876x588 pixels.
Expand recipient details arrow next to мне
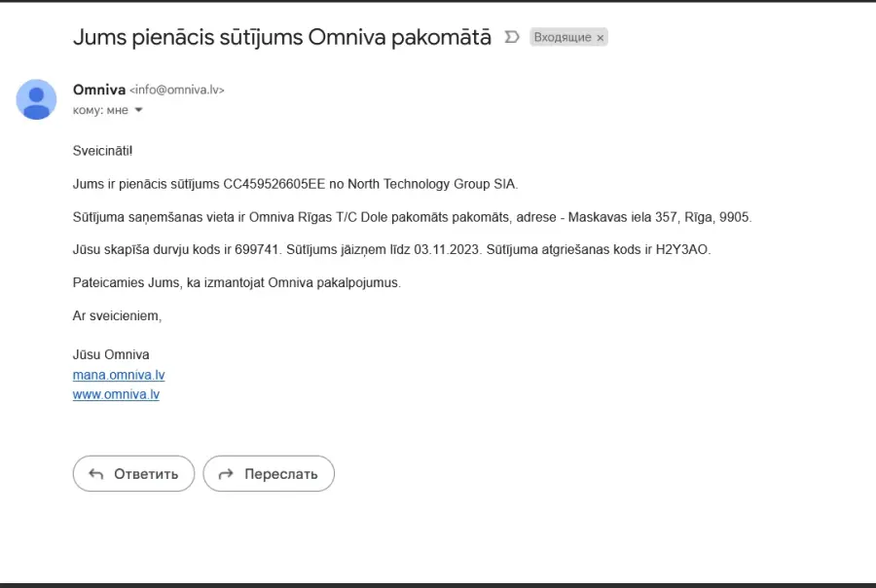click(138, 110)
